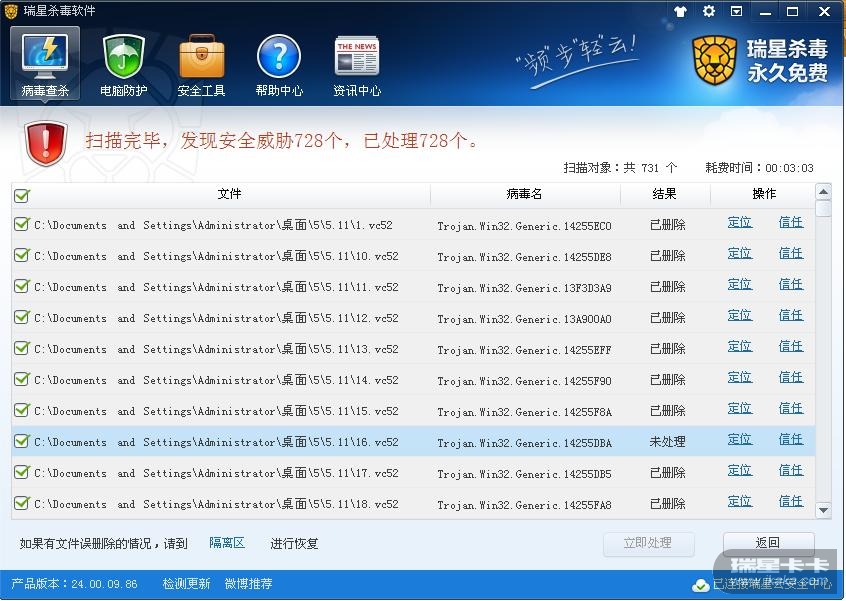
Task: Uncheck the checkbox for 12.vc52
Action: (22, 317)
